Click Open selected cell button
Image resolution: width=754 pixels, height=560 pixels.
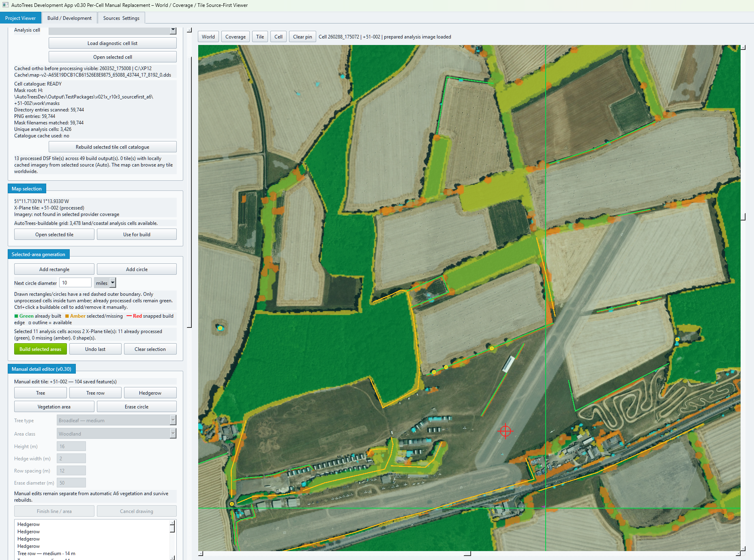[112, 57]
